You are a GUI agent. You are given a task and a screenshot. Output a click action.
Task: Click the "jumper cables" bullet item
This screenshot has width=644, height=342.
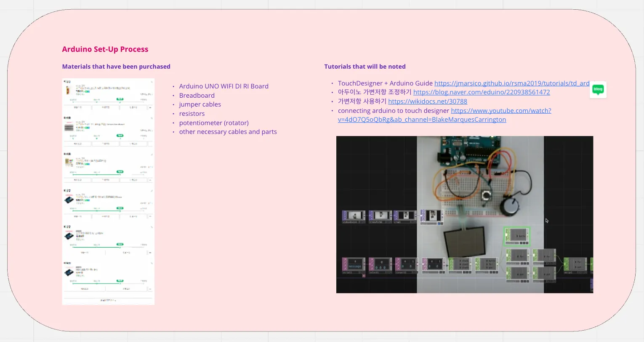tap(200, 104)
